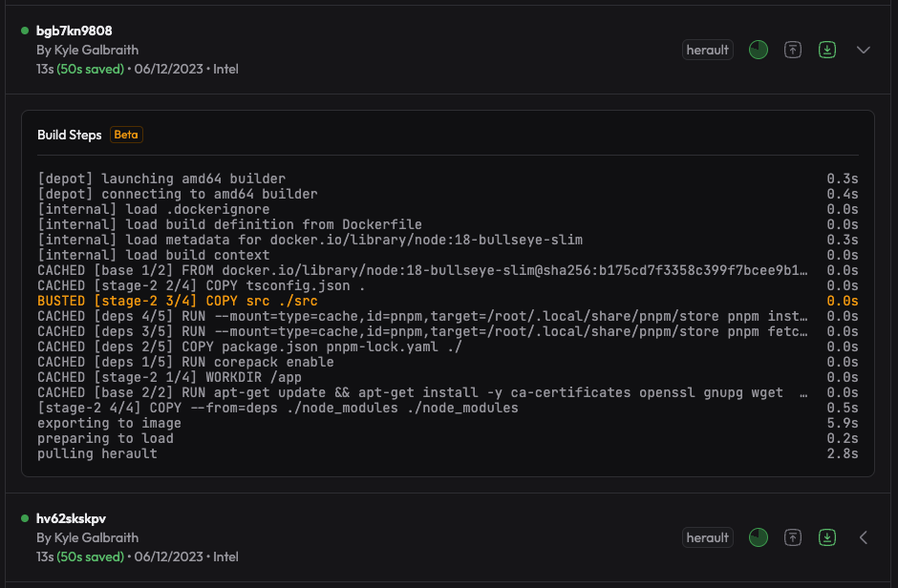
Task: Expand the hv62skskpv build with the arrow
Action: pyautogui.click(x=864, y=537)
